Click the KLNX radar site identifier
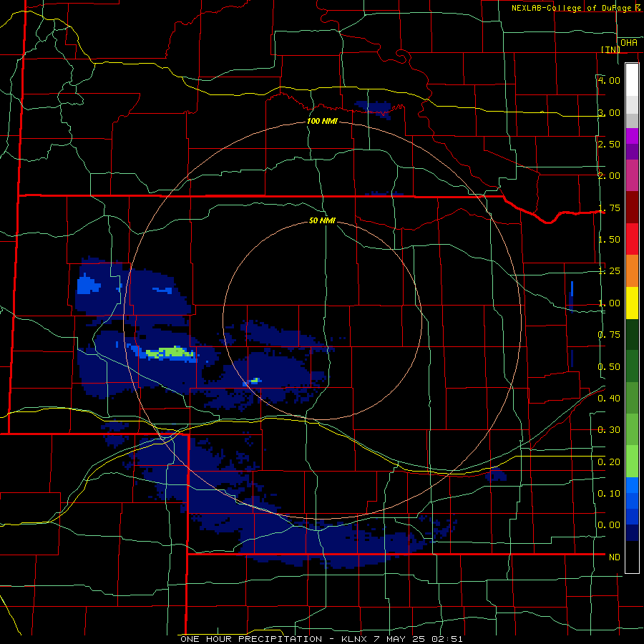The image size is (644, 644). click(x=353, y=639)
